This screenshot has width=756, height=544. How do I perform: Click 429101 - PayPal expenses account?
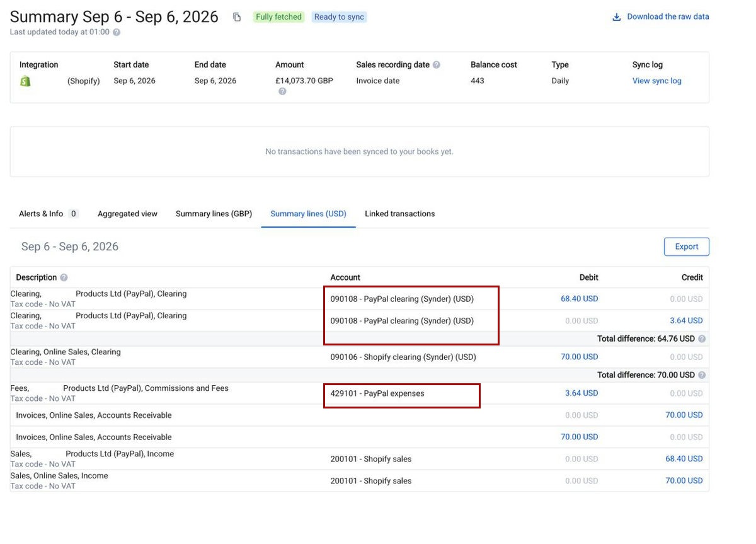(x=377, y=393)
